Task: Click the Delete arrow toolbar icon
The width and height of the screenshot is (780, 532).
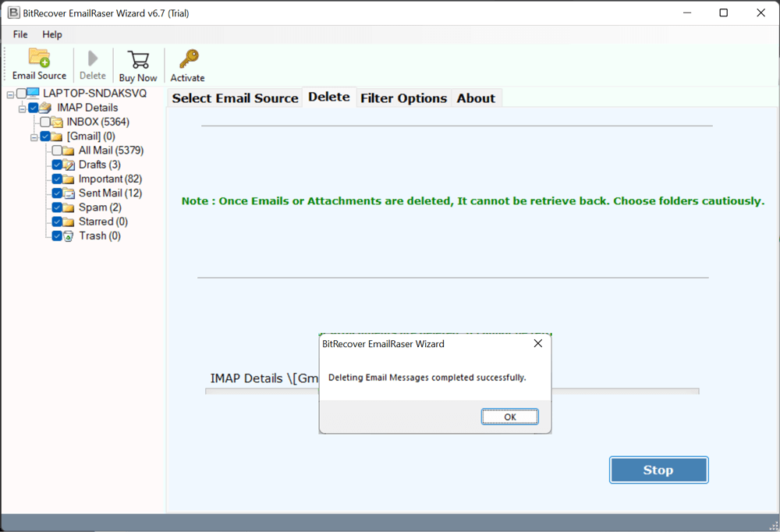Action: click(93, 59)
